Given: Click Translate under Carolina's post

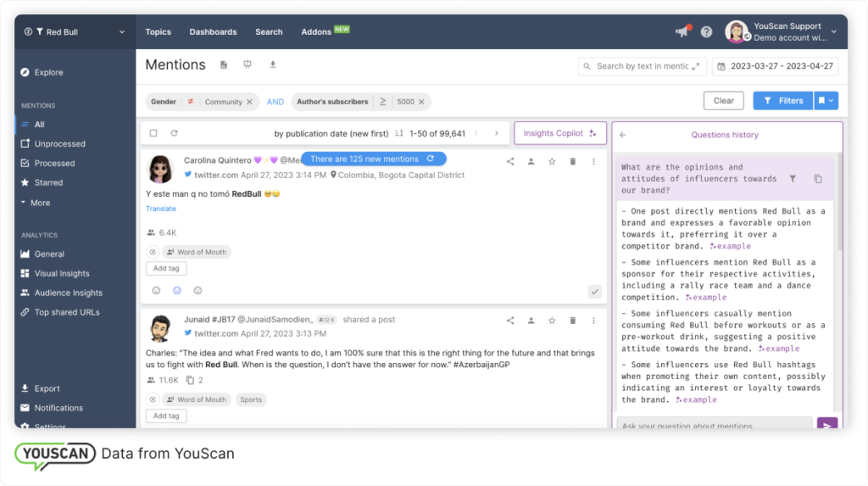Looking at the screenshot, I should click(161, 209).
